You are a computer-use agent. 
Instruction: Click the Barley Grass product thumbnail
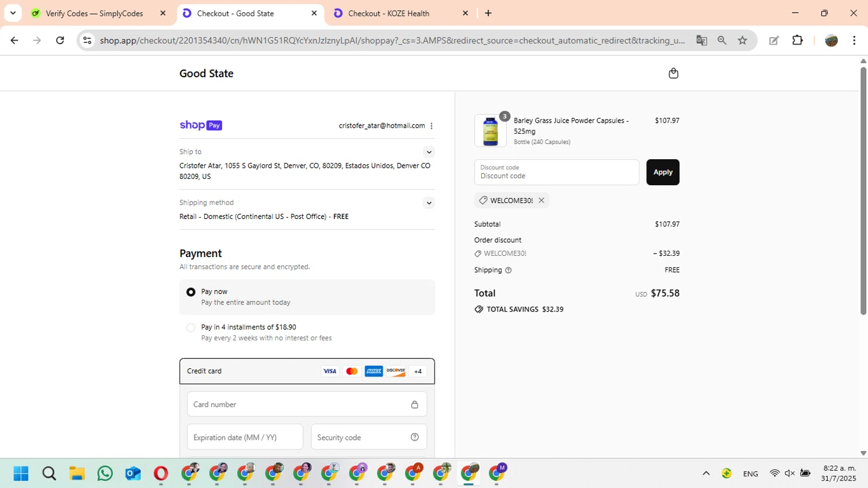pyautogui.click(x=490, y=131)
